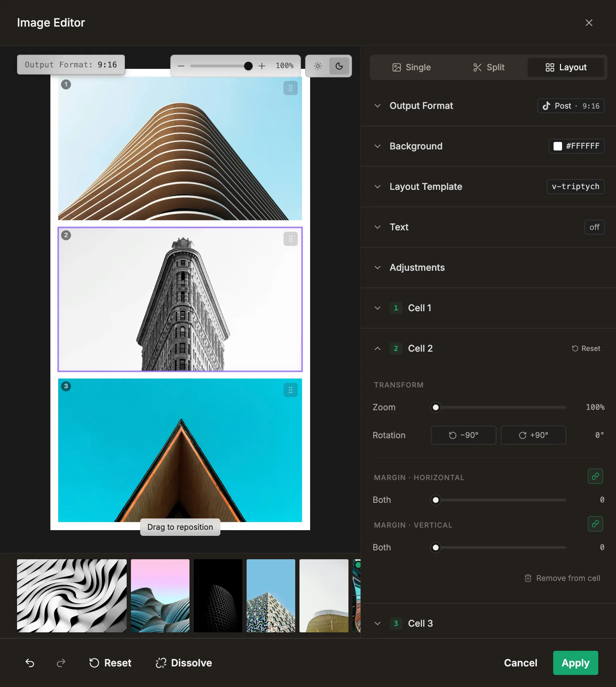Viewport: 616px width, 687px height.
Task: Click the 0° rotation value
Action: (599, 435)
